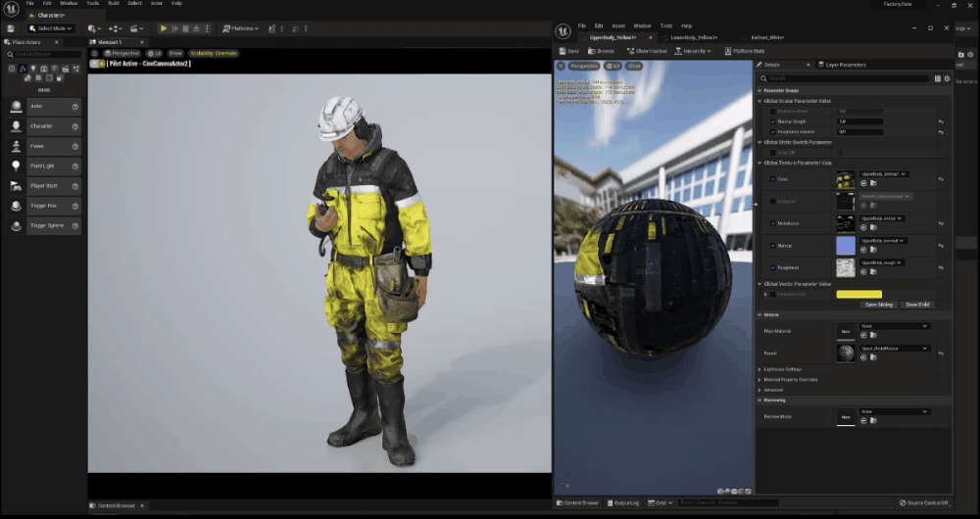Viewport: 980px width, 519px height.
Task: Open the Asset menu in material editor
Action: 618,26
